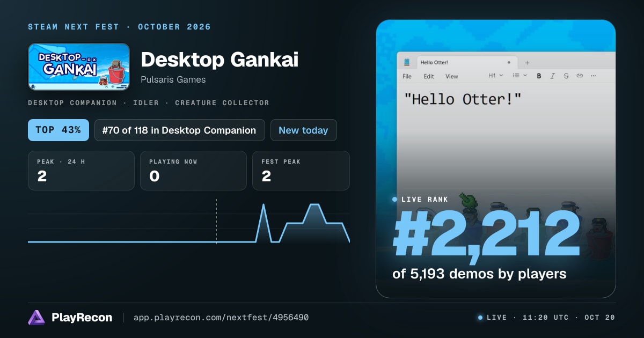Click the blue dot beside LIVE RANK
The width and height of the screenshot is (644, 338).
(x=395, y=199)
